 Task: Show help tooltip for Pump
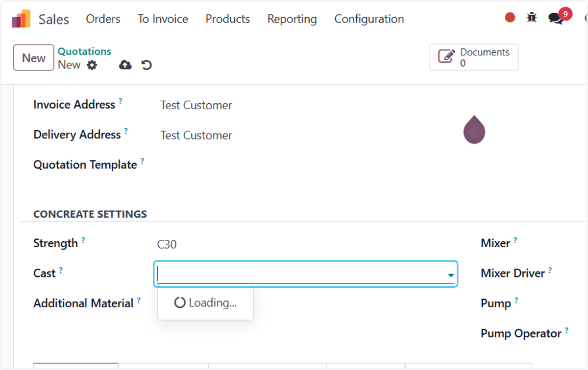point(516,300)
